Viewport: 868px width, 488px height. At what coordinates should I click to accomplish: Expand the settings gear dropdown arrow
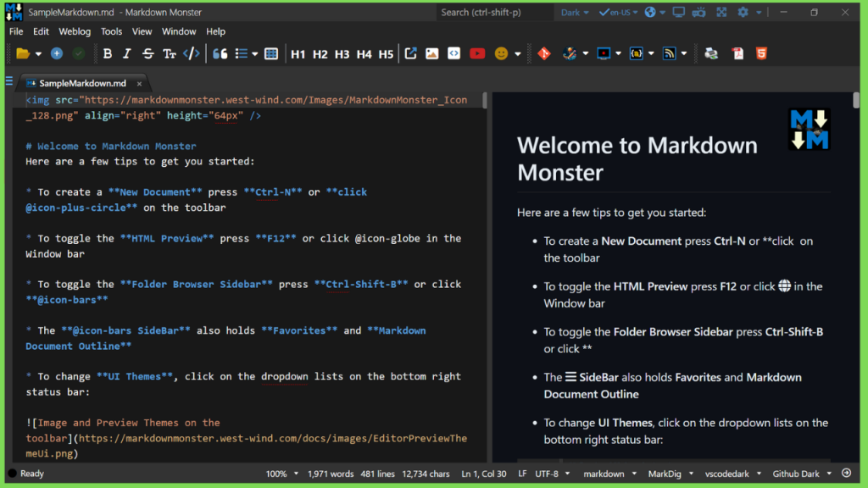[x=759, y=13]
